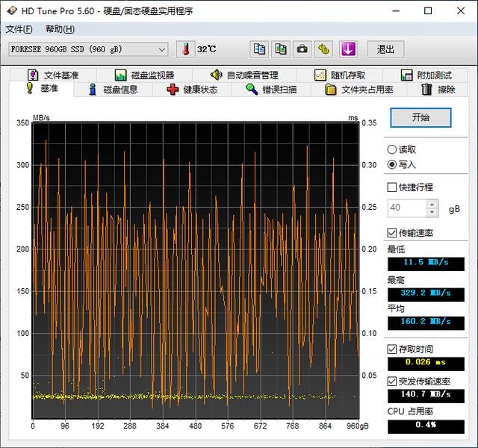Click the 退出 exit button

(x=385, y=49)
